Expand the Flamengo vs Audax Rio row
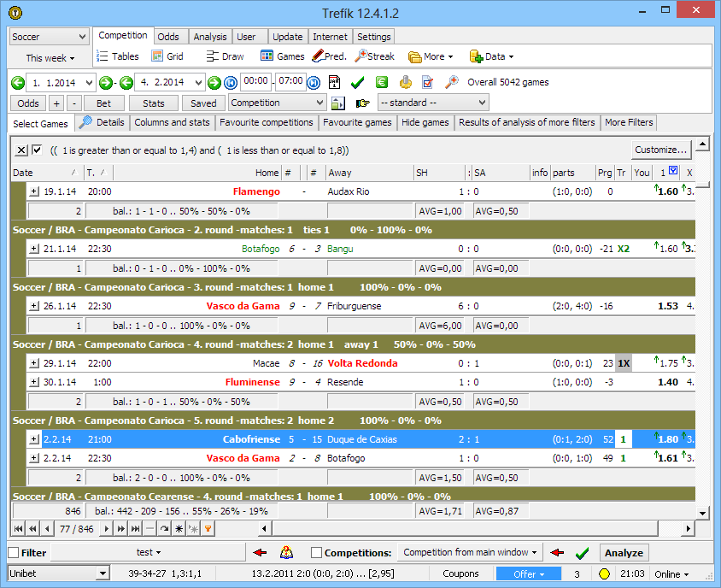 34,191
